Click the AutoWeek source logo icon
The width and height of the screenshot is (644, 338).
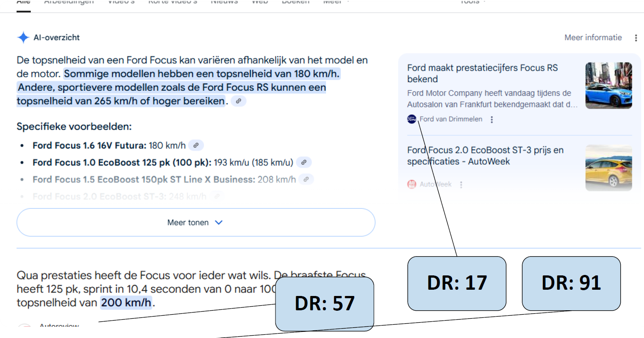[412, 184]
